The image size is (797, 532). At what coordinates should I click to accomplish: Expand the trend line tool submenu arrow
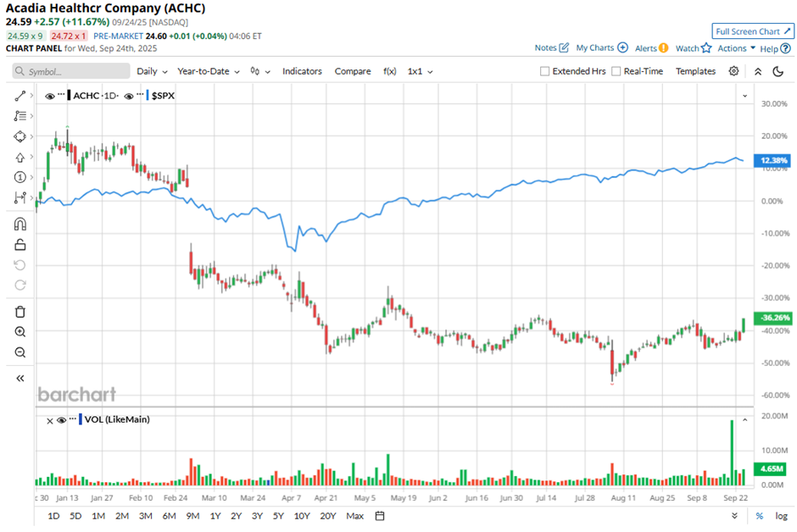point(31,96)
